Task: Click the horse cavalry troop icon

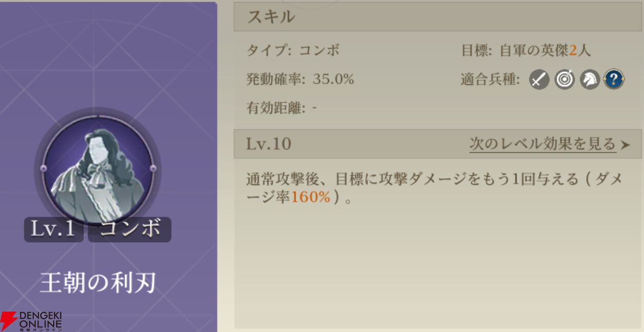Action: click(x=590, y=80)
